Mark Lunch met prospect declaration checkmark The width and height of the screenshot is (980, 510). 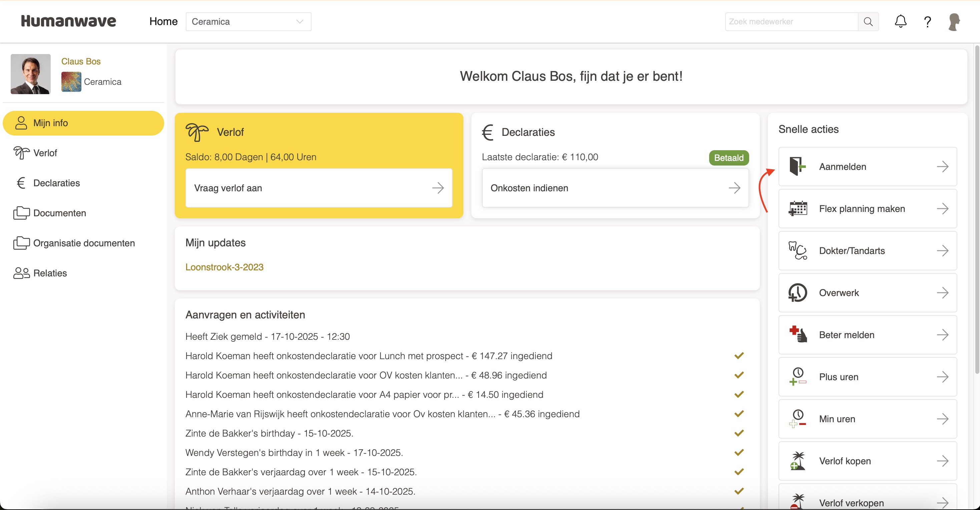pyautogui.click(x=739, y=356)
